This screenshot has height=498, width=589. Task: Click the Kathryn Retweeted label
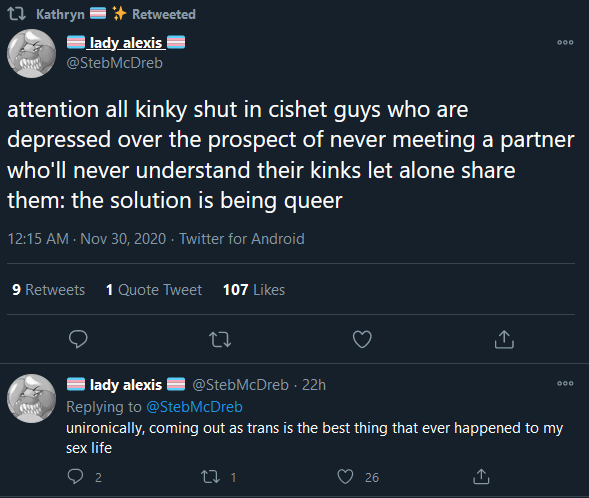[x=116, y=14]
